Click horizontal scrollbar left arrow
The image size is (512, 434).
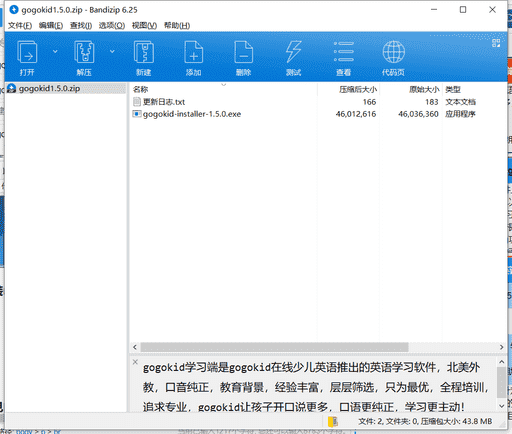tap(135, 347)
